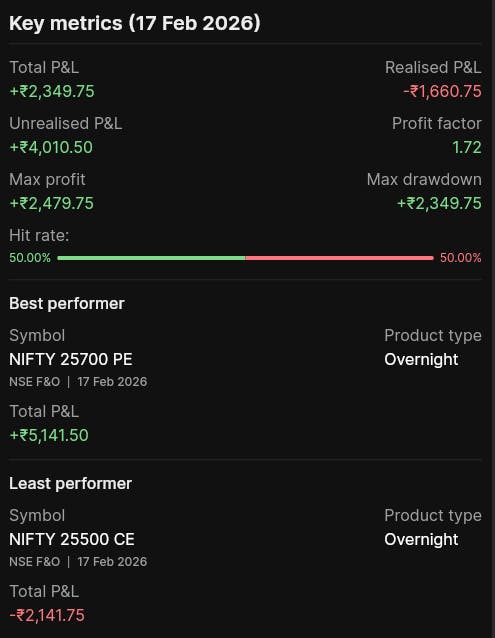The width and height of the screenshot is (495, 638).
Task: Click the Max drawdown value +₹2,349.75
Action: [439, 203]
